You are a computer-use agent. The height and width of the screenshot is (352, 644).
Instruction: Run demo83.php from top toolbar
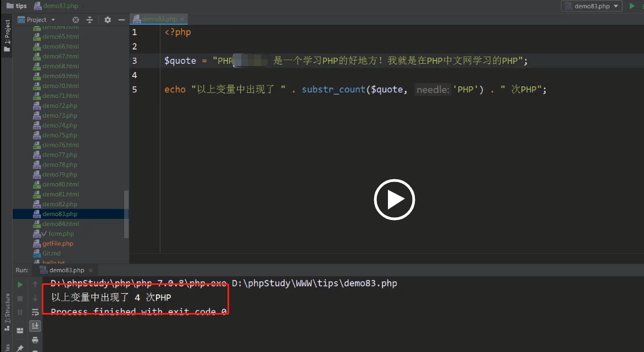(632, 6)
